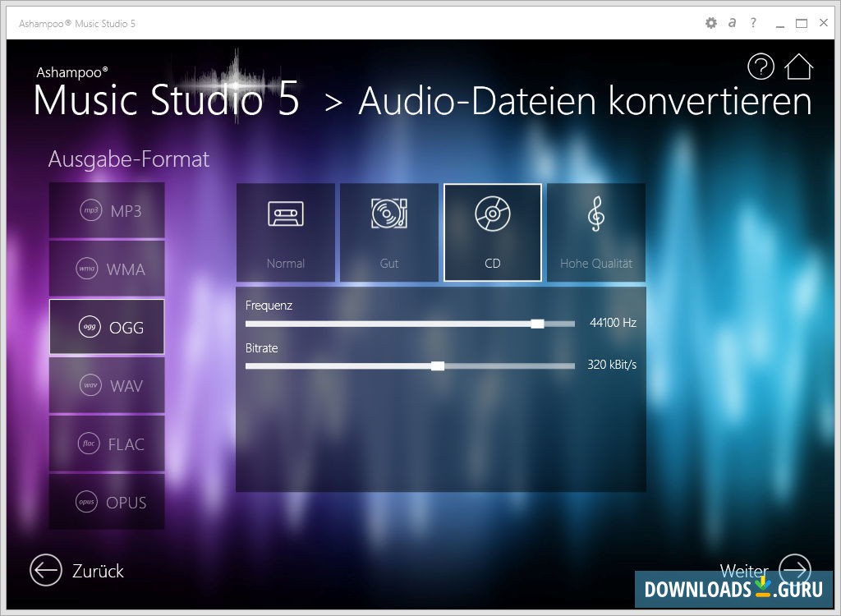841x616 pixels.
Task: Click the Ausgabe-Format heading
Action: click(x=129, y=159)
